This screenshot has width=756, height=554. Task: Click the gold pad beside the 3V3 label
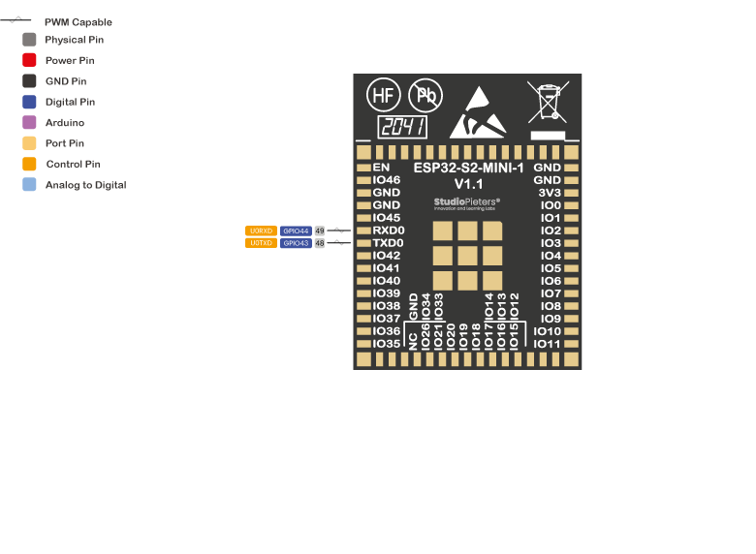(x=571, y=193)
